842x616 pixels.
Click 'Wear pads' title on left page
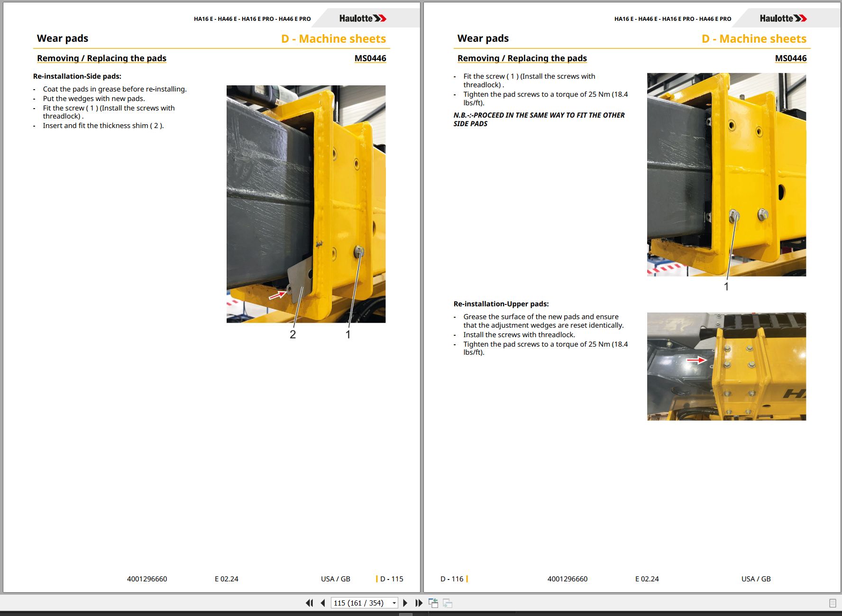click(x=63, y=38)
